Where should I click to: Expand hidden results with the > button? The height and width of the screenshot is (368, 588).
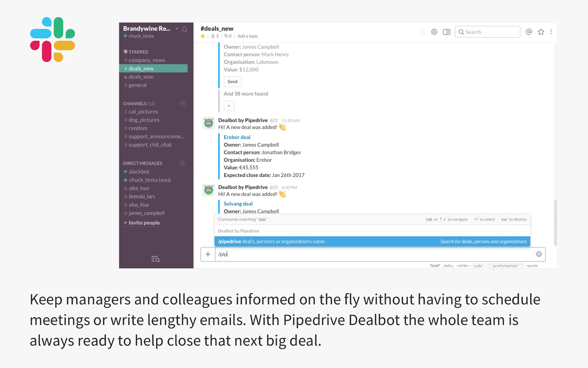click(x=229, y=105)
